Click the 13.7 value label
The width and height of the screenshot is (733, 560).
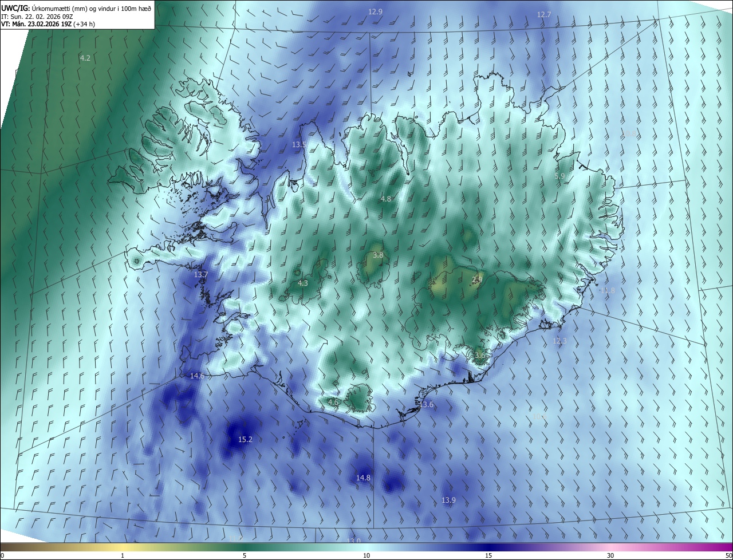point(200,275)
